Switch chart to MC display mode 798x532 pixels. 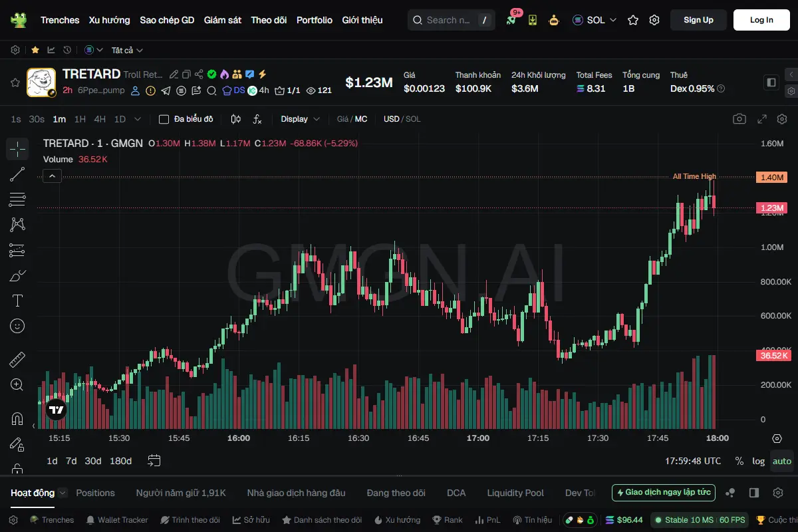[361, 119]
